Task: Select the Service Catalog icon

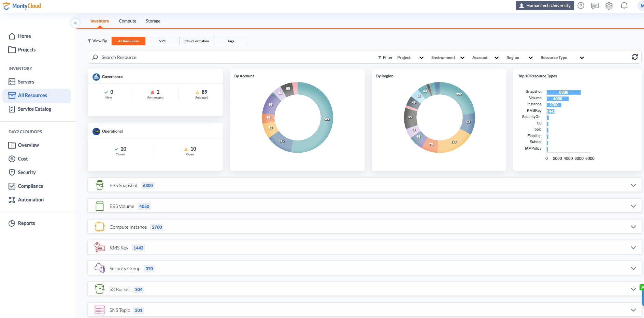Action: (12, 109)
